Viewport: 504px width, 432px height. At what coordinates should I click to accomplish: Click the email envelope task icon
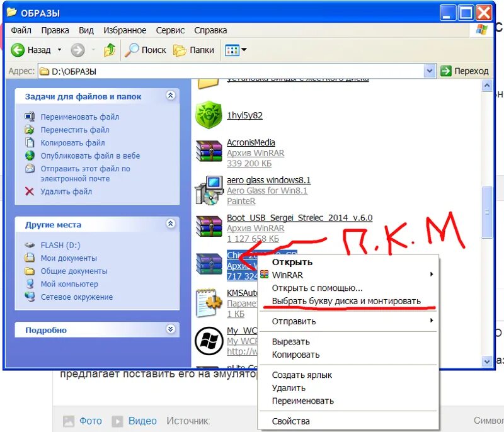coord(30,168)
